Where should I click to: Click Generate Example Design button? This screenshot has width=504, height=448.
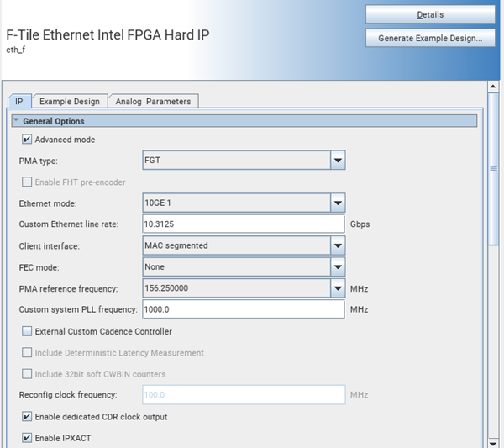pos(430,38)
